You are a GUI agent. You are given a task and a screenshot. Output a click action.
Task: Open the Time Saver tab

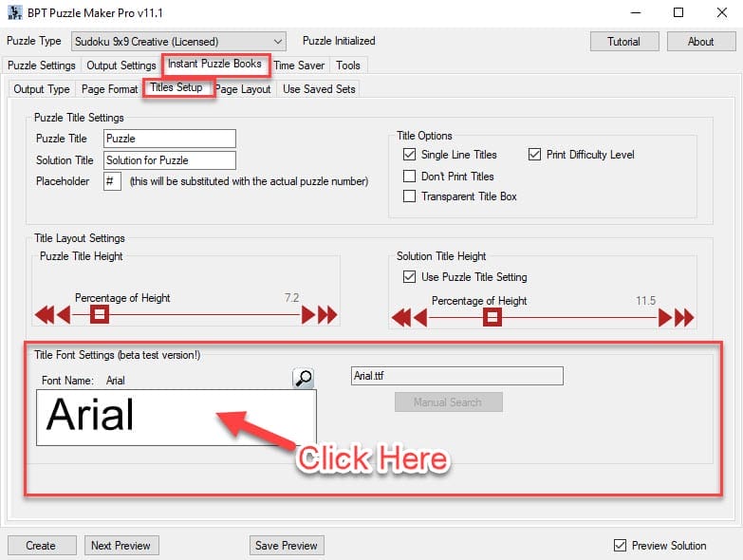tap(299, 65)
